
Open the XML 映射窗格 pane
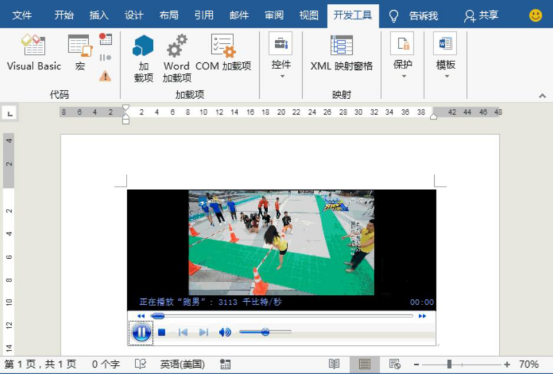tap(341, 53)
